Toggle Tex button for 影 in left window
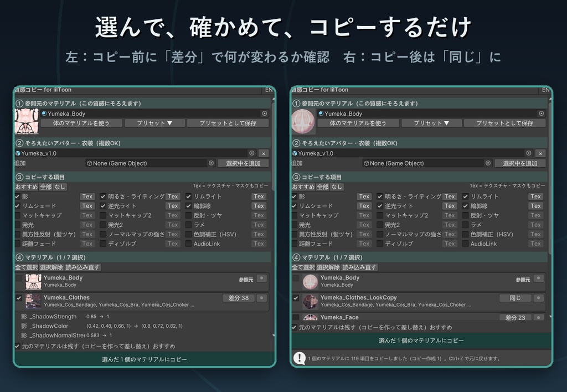This screenshot has width=567, height=392. [87, 197]
